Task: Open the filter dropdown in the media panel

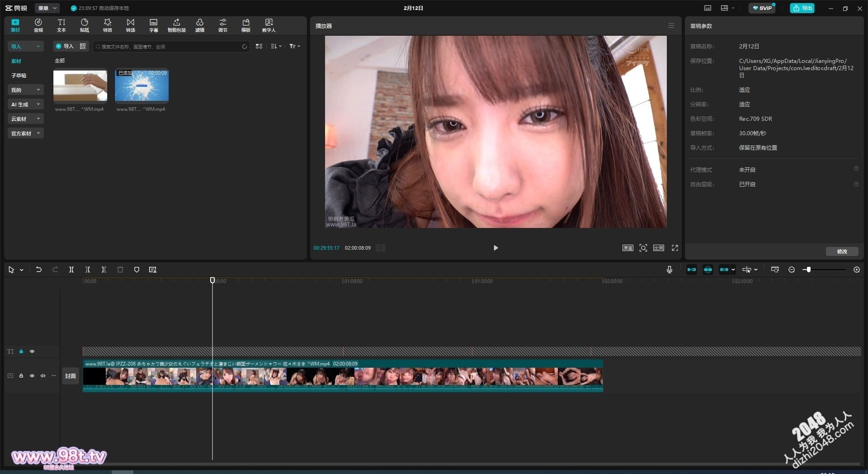Action: pos(294,46)
